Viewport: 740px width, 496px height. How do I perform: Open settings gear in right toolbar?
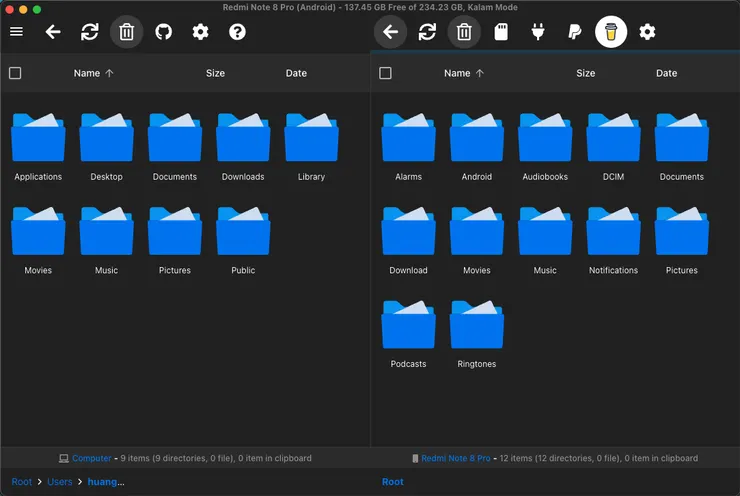[647, 32]
